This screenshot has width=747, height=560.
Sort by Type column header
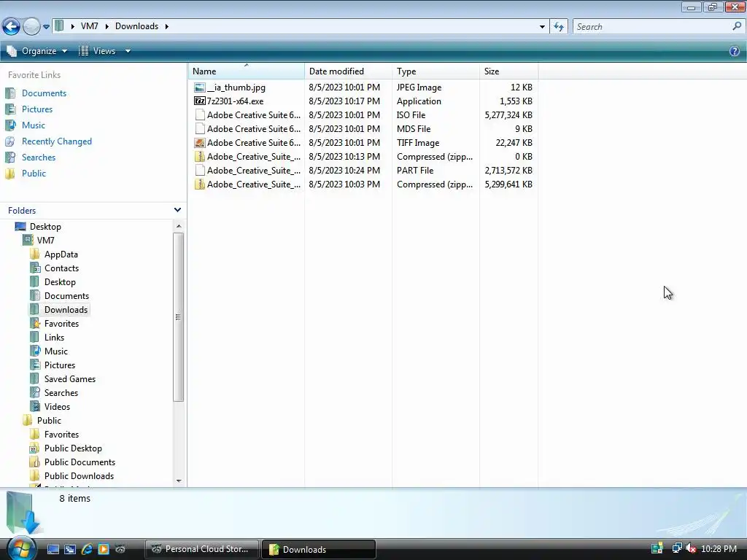click(x=436, y=71)
